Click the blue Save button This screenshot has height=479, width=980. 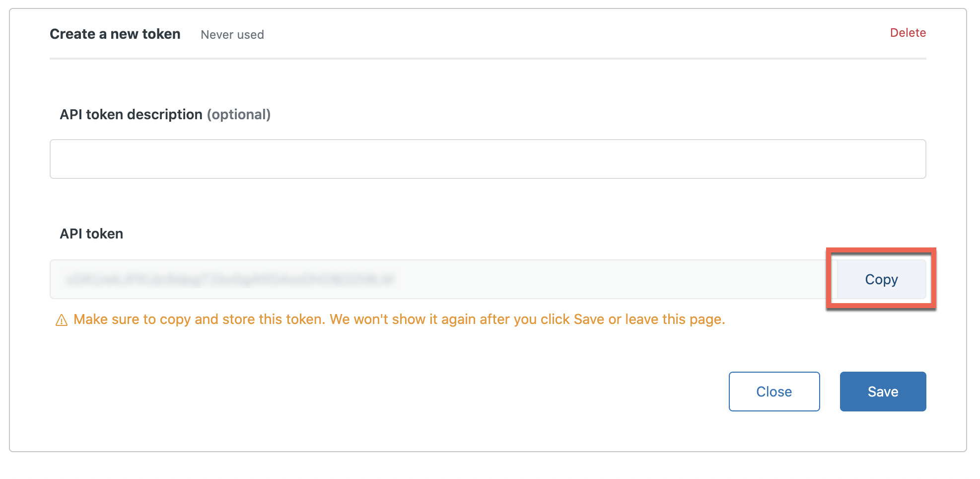point(882,392)
